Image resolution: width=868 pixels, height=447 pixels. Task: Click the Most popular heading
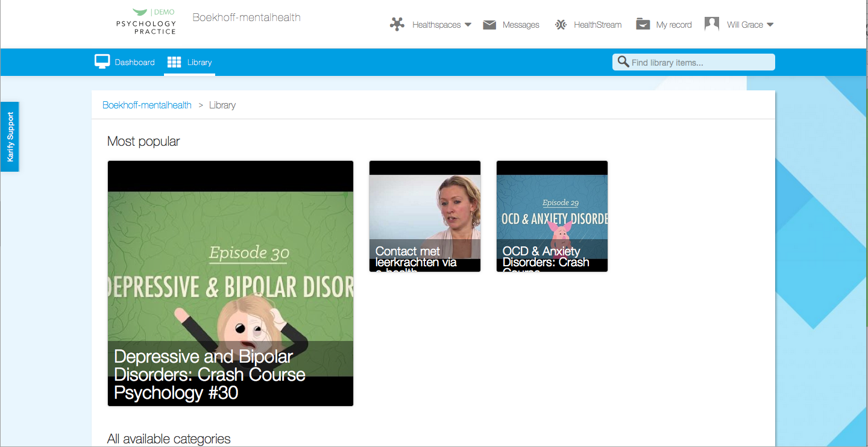tap(143, 141)
